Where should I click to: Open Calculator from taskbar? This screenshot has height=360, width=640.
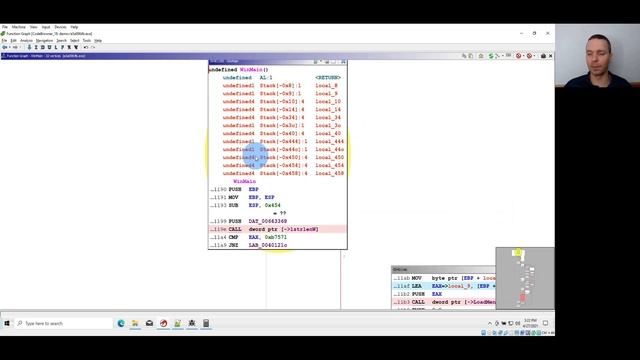coord(206,323)
